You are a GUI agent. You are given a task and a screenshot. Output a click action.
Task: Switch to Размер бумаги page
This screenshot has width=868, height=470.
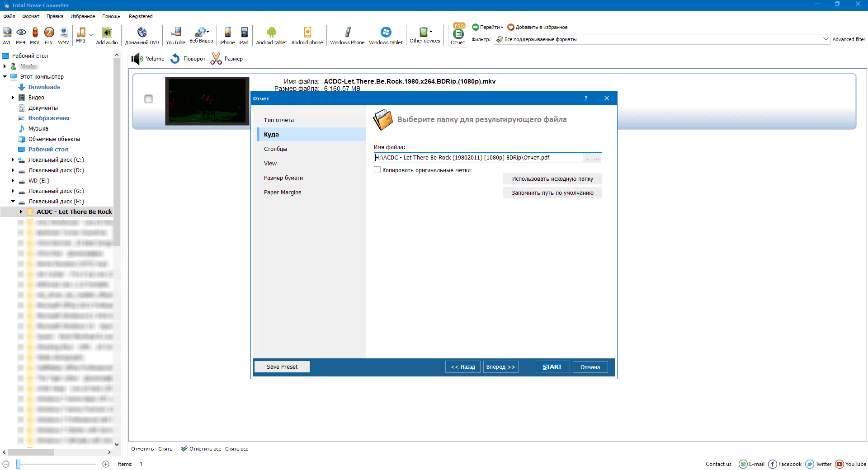click(311, 178)
